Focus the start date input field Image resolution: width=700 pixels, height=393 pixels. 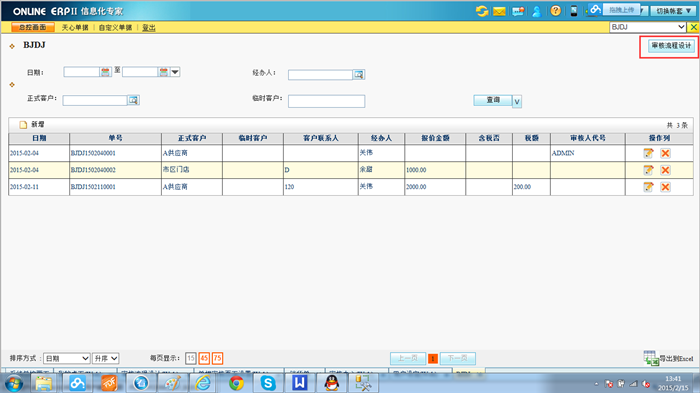(82, 72)
